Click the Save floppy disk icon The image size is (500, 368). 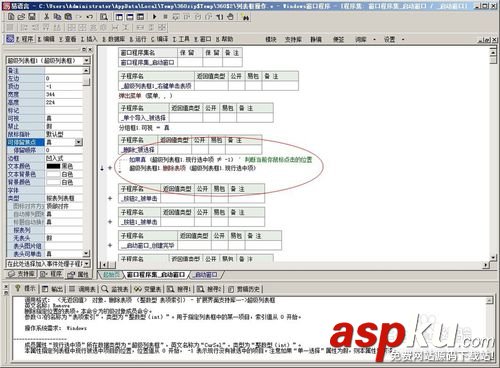pyautogui.click(x=32, y=16)
